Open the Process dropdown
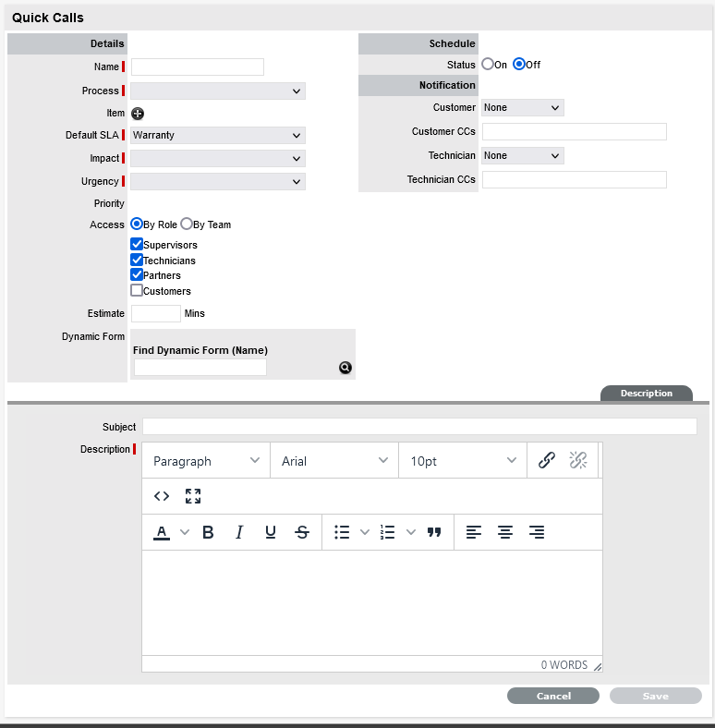The height and width of the screenshot is (728, 715). click(218, 91)
